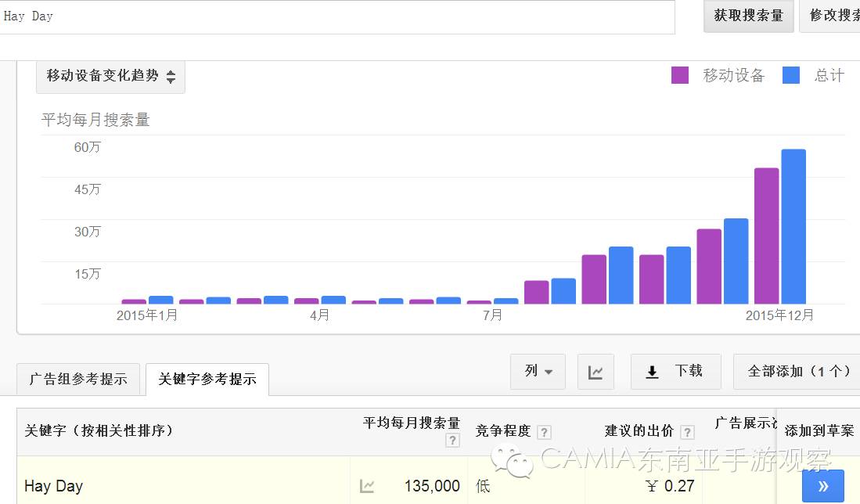Click the chart view toggle icon button
The height and width of the screenshot is (504, 860).
595,372
